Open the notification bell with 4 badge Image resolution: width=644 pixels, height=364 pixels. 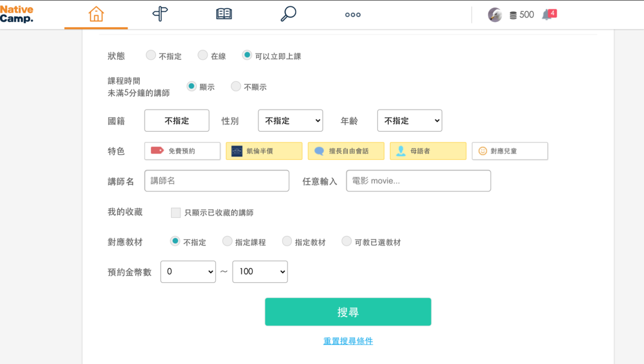pyautogui.click(x=549, y=14)
